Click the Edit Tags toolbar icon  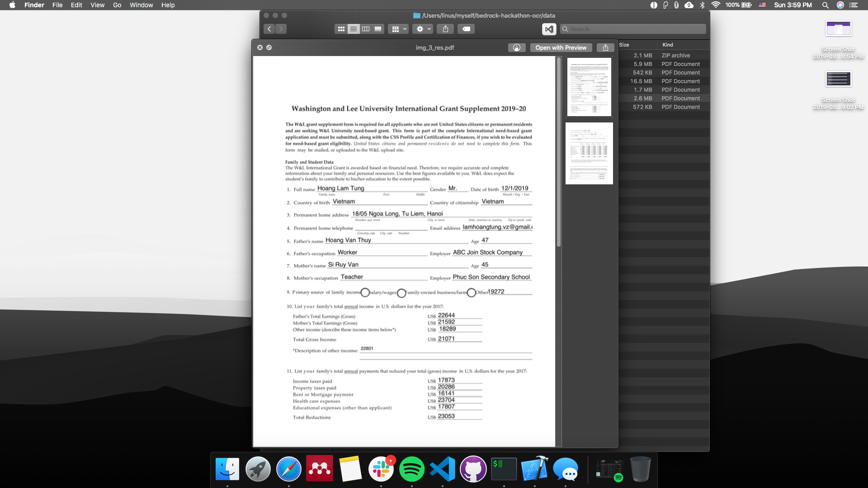coord(466,29)
